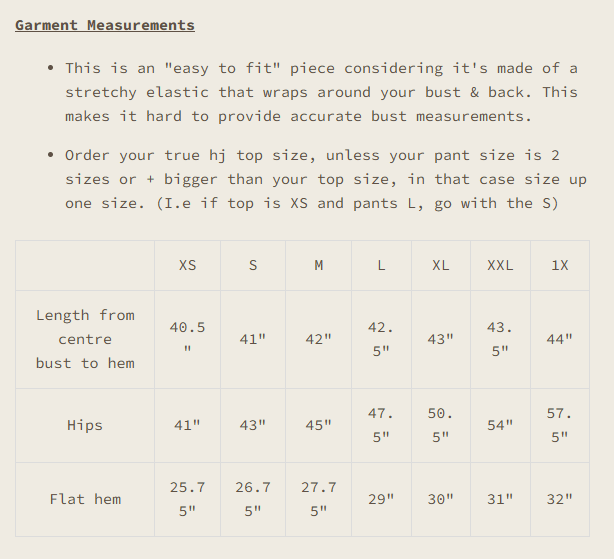Click the Garment Measurements heading
Screen dimensions: 614x559
(x=105, y=25)
